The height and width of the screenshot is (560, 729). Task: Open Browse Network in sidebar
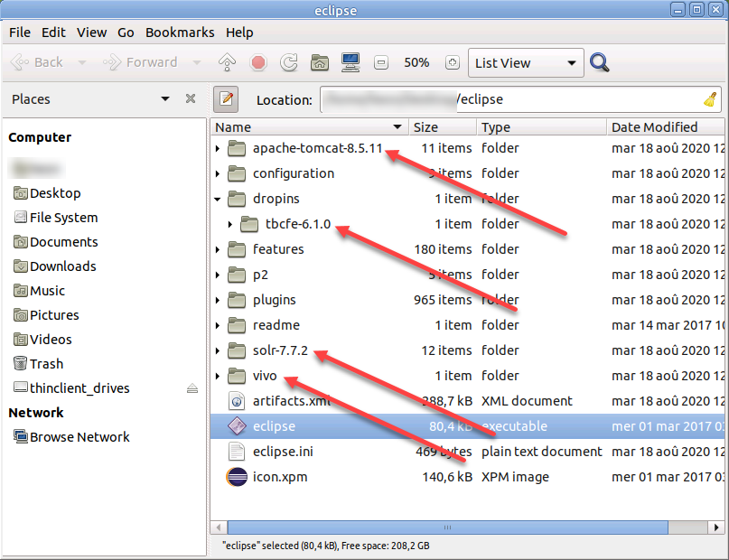click(x=71, y=437)
